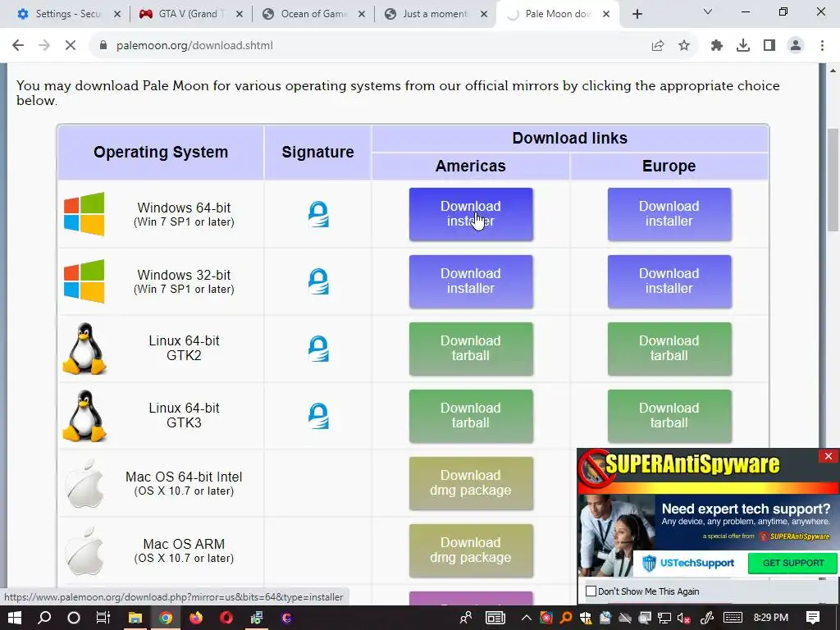The height and width of the screenshot is (630, 840).
Task: Open the Linux 64-bit GTK3 signature icon
Action: [x=318, y=416]
